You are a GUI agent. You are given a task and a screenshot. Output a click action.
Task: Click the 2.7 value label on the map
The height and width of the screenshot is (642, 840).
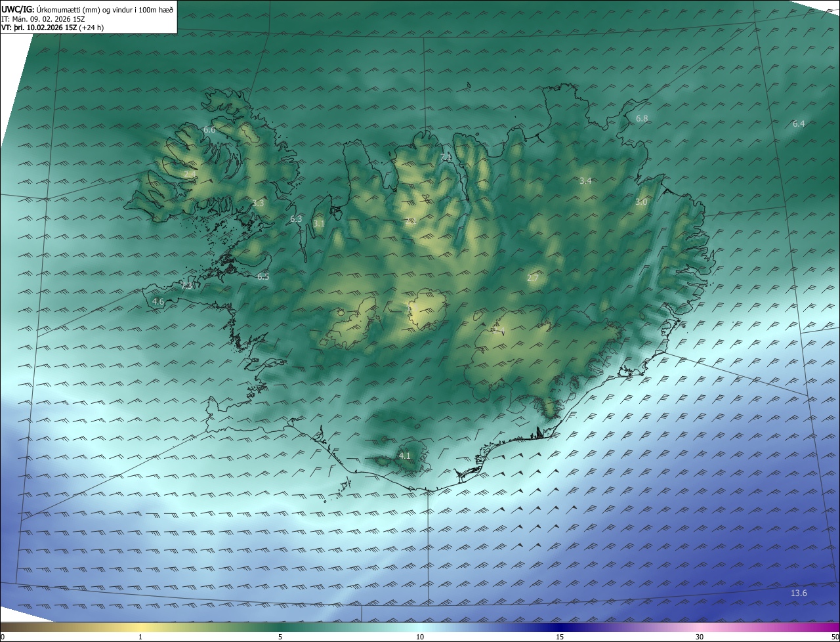533,279
